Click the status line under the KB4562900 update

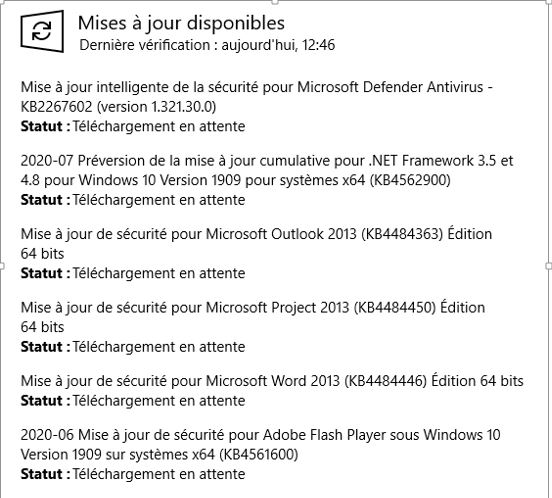[133, 200]
